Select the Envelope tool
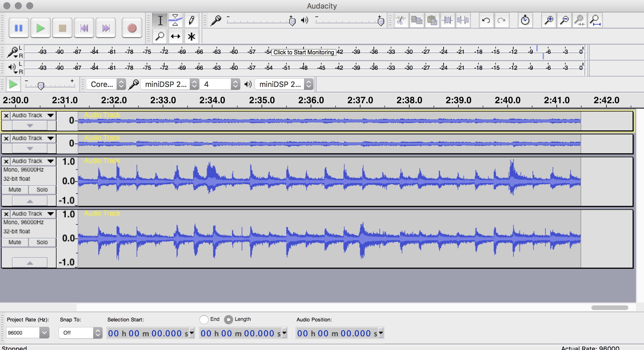This screenshot has height=350, width=644. 175,20
